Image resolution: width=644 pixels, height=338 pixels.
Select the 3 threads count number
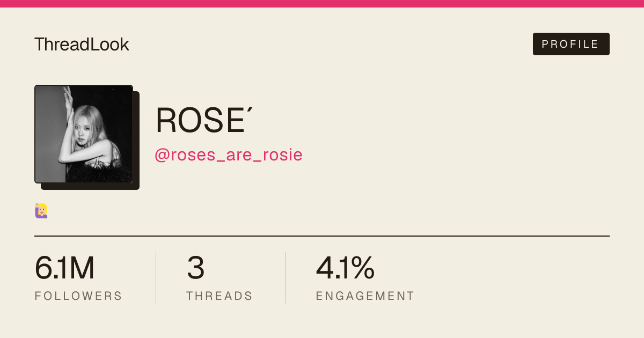[x=195, y=268]
